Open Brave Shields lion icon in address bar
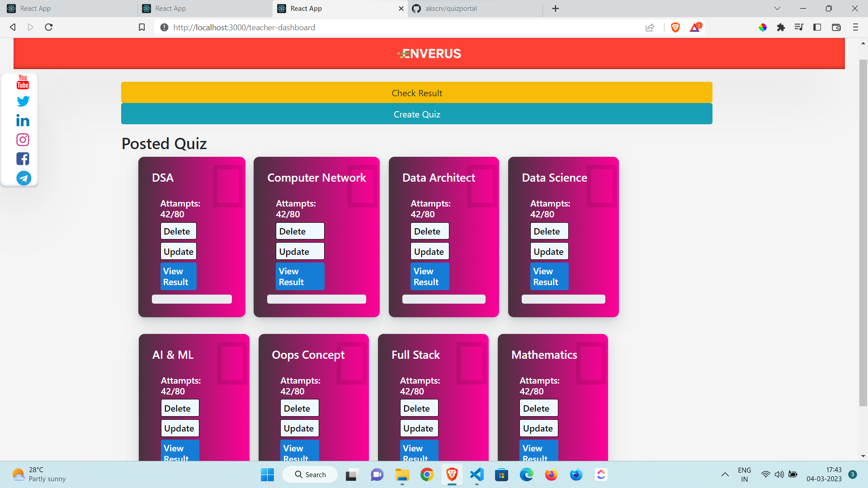The image size is (868, 488). coord(675,28)
